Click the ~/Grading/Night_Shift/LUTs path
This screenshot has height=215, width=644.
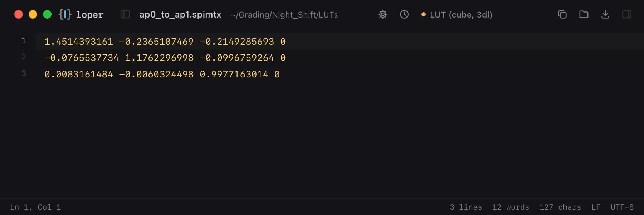pos(284,15)
